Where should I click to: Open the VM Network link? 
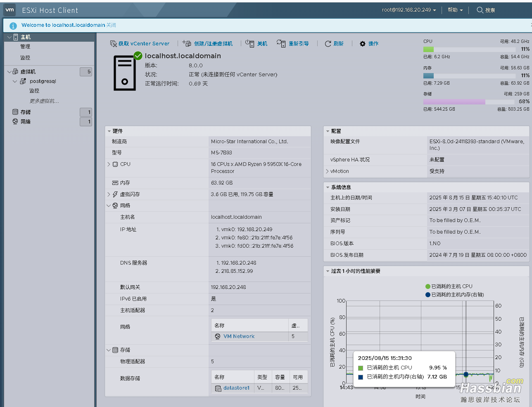click(x=239, y=336)
